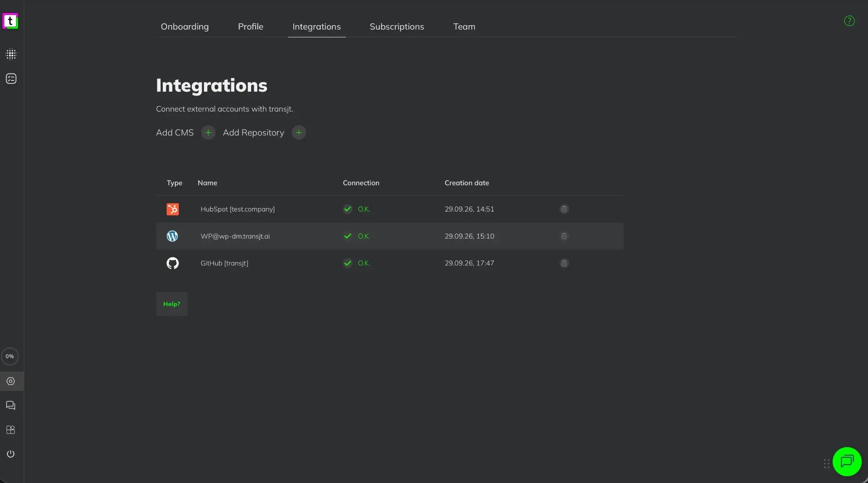Open the settings hexagon sidebar icon
The width and height of the screenshot is (868, 483).
(x=11, y=381)
